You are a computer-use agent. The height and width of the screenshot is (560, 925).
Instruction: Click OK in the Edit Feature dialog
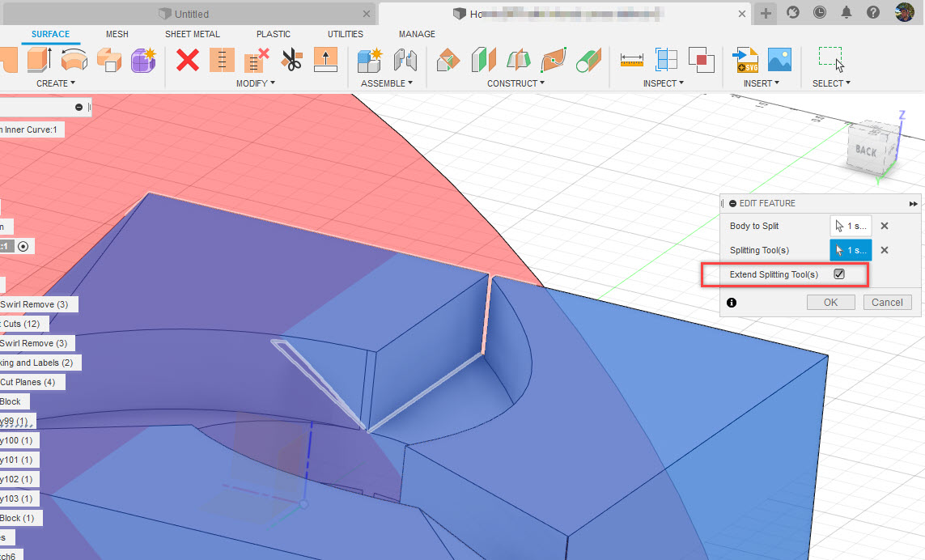point(830,302)
